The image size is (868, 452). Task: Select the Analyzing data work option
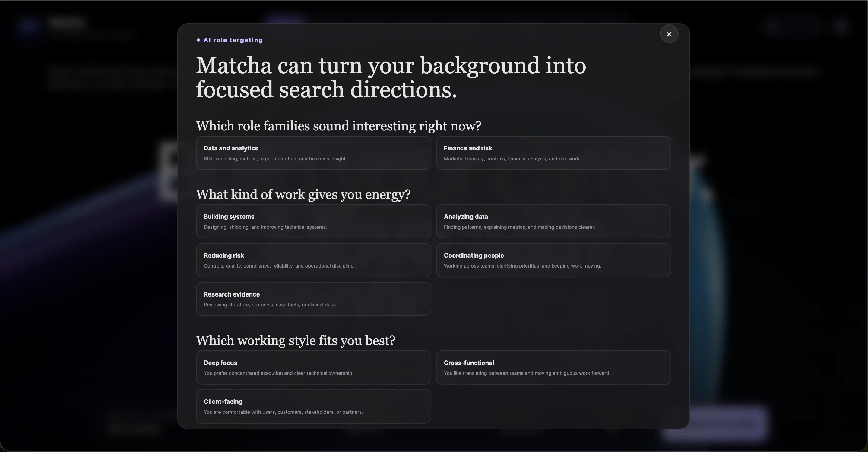(x=553, y=221)
